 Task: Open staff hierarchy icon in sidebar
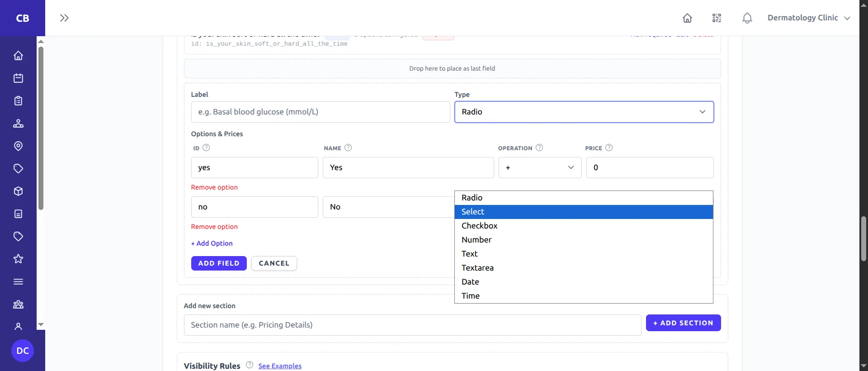click(18, 124)
